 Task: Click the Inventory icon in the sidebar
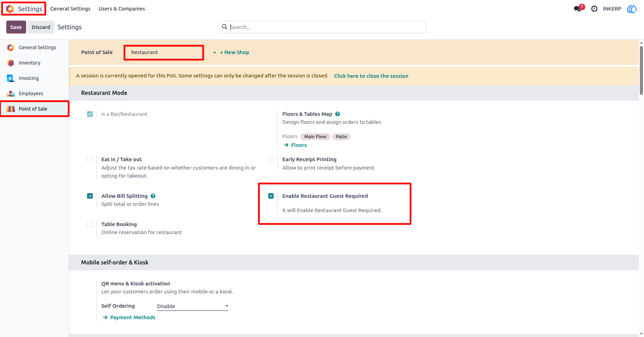click(11, 63)
